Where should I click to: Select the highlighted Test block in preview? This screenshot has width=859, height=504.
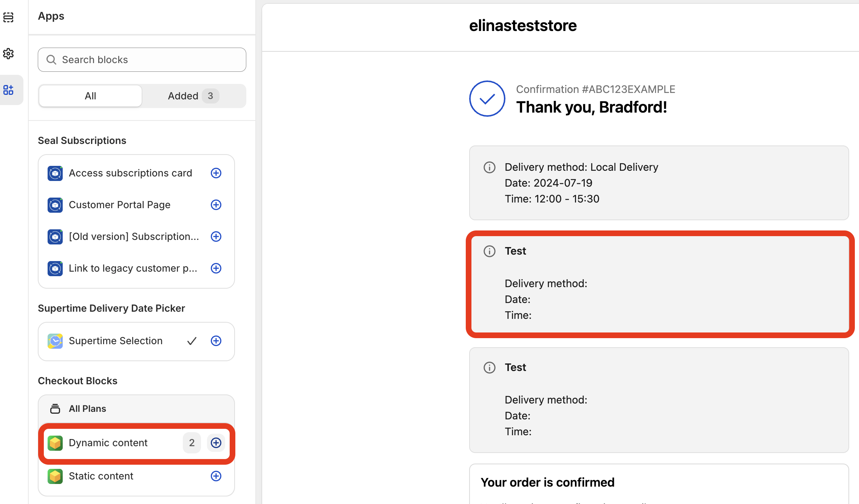pos(659,284)
